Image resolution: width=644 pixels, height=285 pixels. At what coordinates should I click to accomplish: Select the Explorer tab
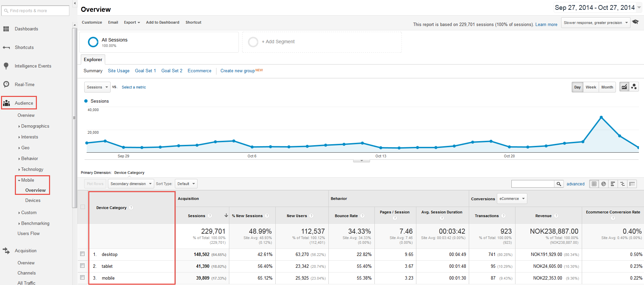93,59
